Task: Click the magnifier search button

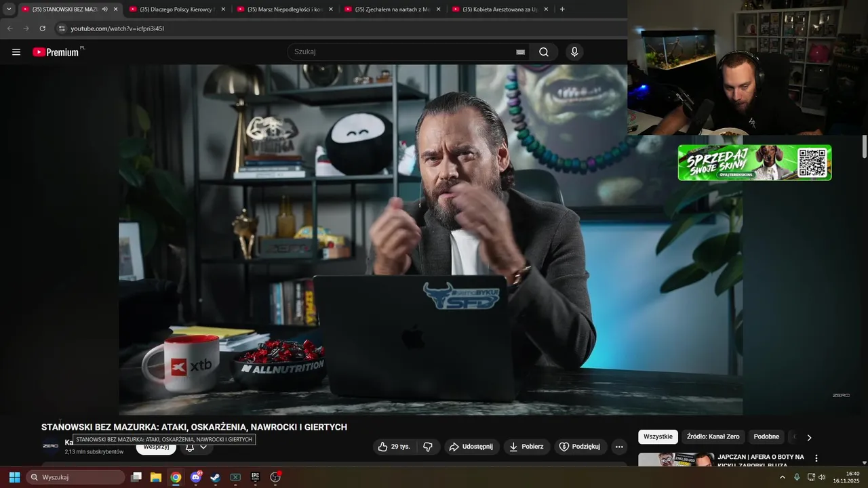Action: (x=544, y=52)
